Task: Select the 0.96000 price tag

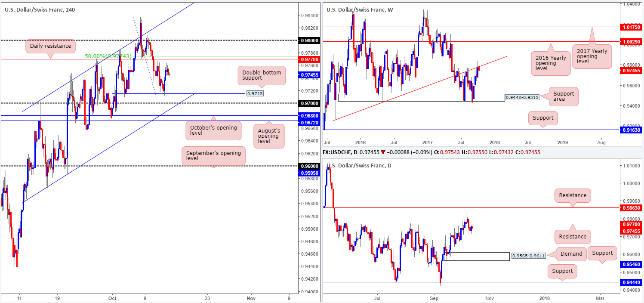Action: (308, 166)
